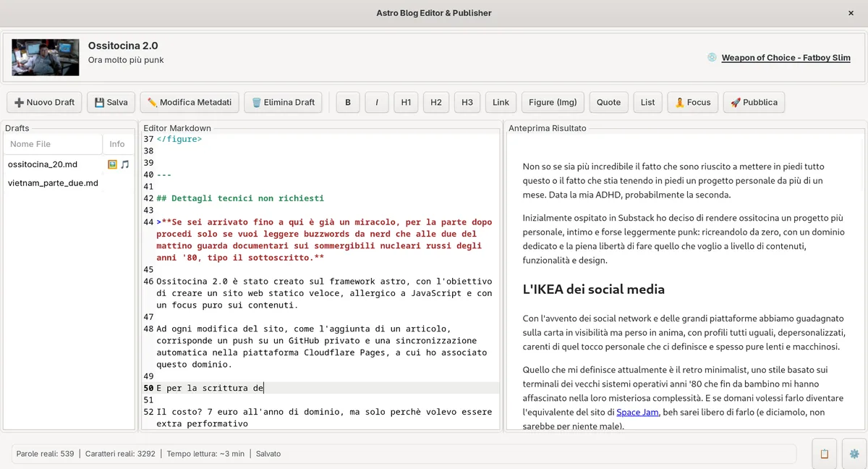Save the draft with Salva
The height and width of the screenshot is (469, 868).
tap(111, 102)
